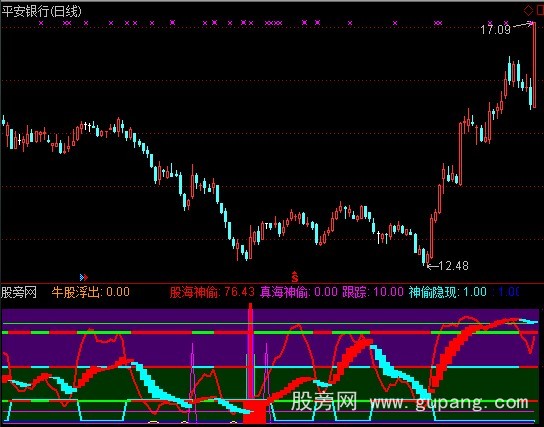Click the last tall red candlestick at 17.09

(534, 65)
